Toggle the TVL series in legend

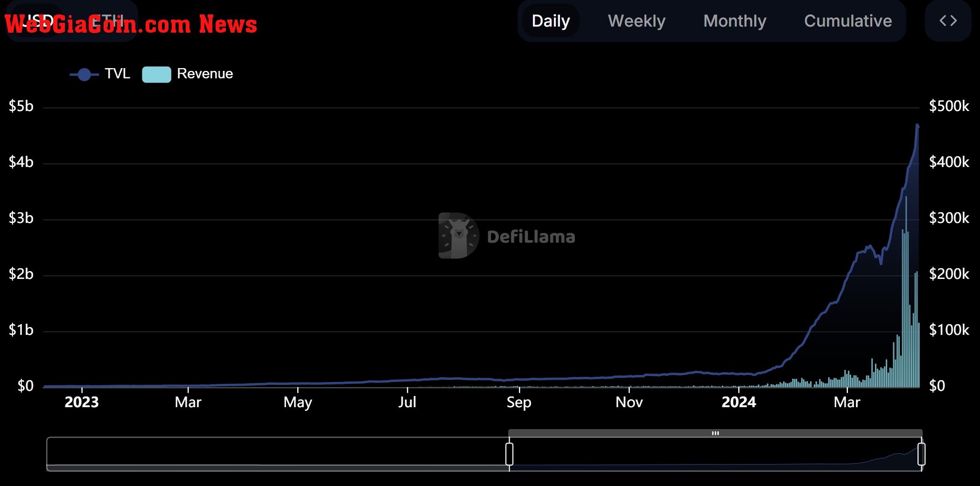click(100, 74)
